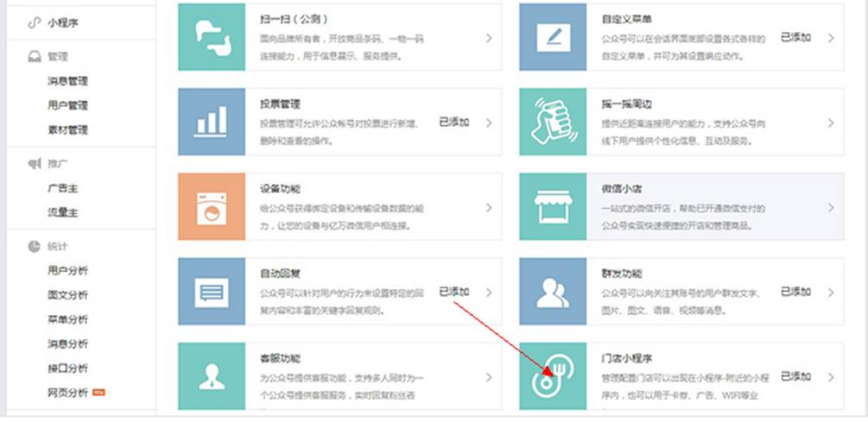Go to 用户管理 in sidebar
This screenshot has height=422, width=868.
pos(67,105)
